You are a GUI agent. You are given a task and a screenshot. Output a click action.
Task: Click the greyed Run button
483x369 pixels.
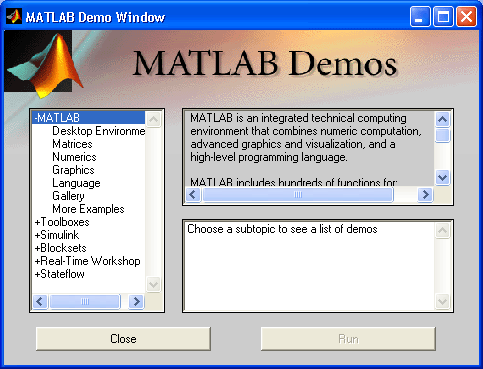pyautogui.click(x=348, y=339)
